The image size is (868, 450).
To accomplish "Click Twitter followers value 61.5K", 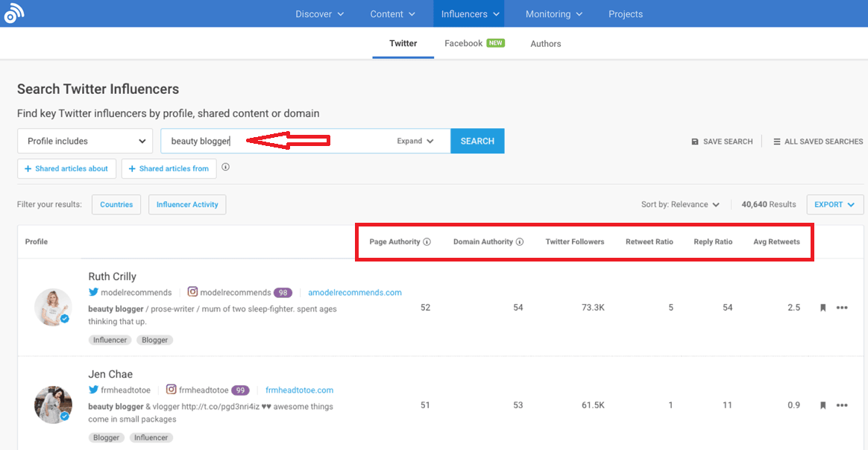I will 593,405.
